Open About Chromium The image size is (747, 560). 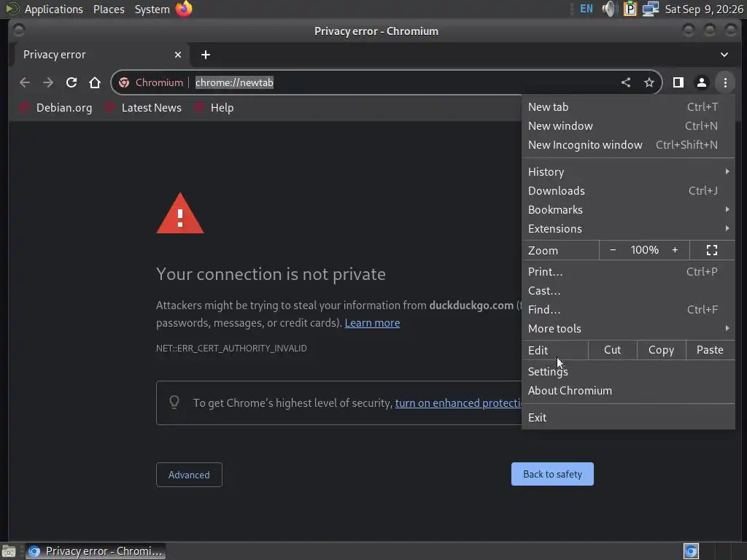[x=628, y=391]
